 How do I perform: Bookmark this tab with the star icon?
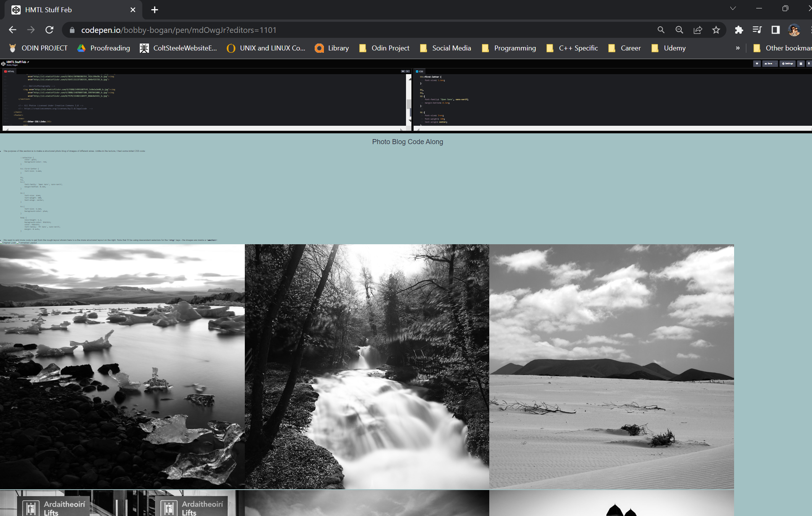(x=716, y=30)
